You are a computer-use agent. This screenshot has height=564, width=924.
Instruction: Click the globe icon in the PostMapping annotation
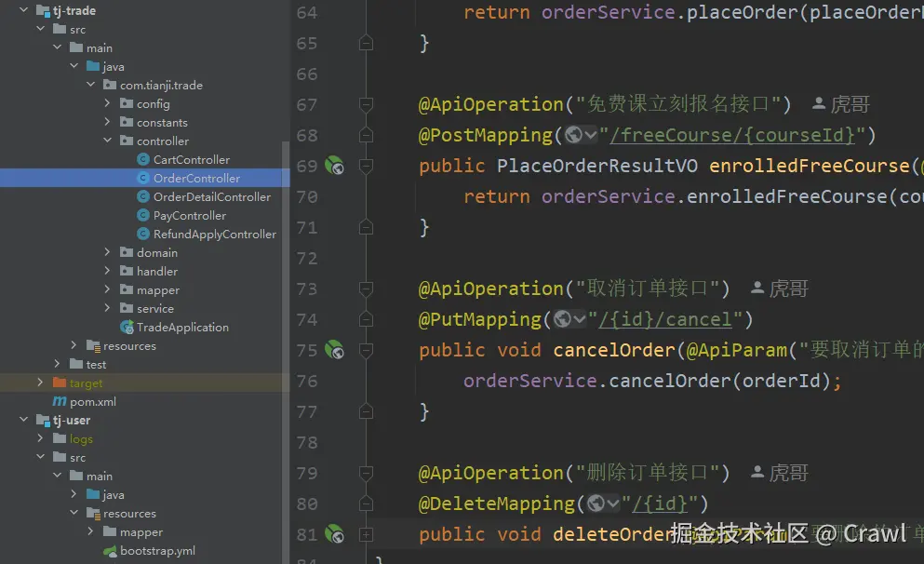point(573,135)
